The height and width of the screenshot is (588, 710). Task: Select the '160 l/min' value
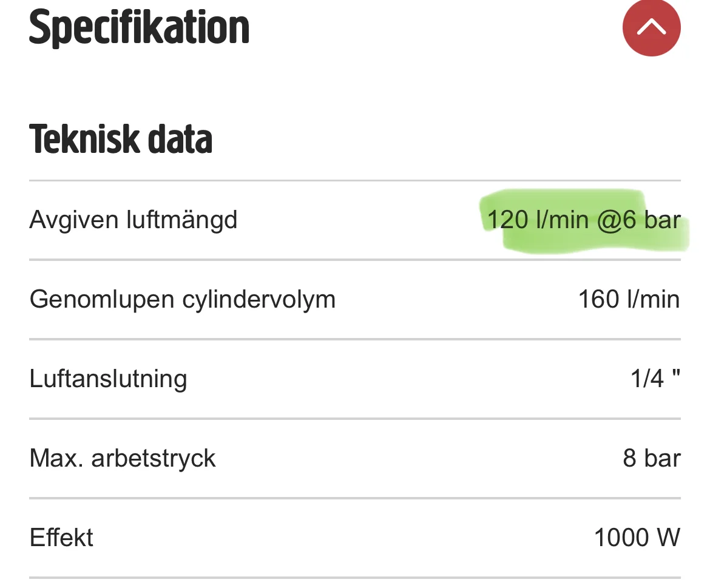coord(629,299)
